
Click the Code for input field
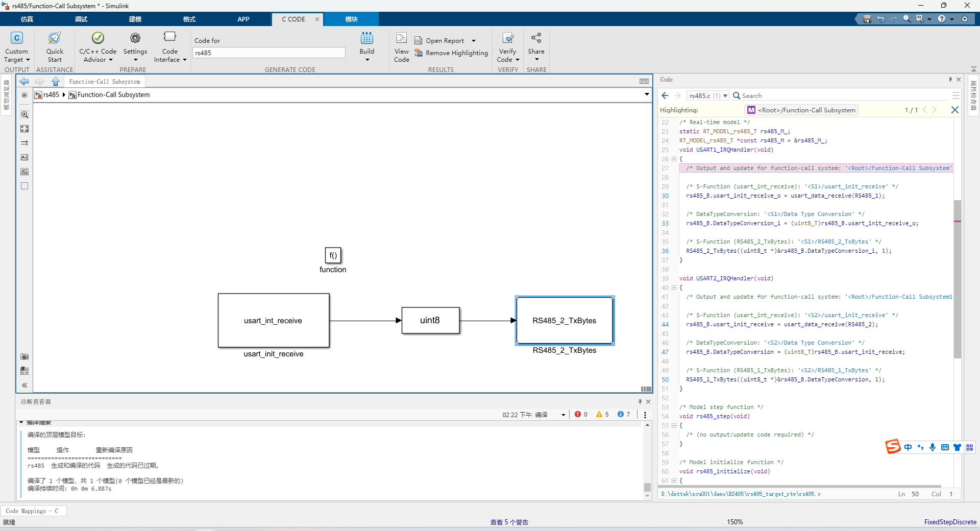[x=269, y=53]
